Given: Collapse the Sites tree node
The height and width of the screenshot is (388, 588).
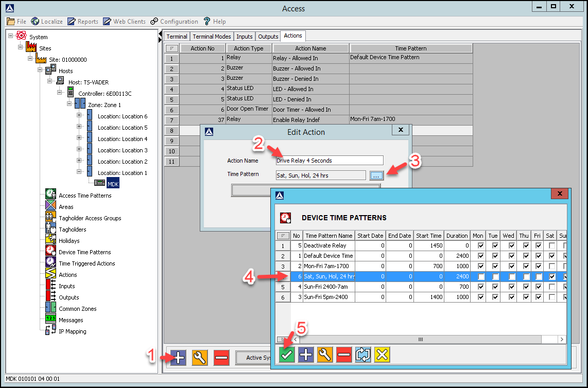Looking at the screenshot, I should pyautogui.click(x=21, y=47).
